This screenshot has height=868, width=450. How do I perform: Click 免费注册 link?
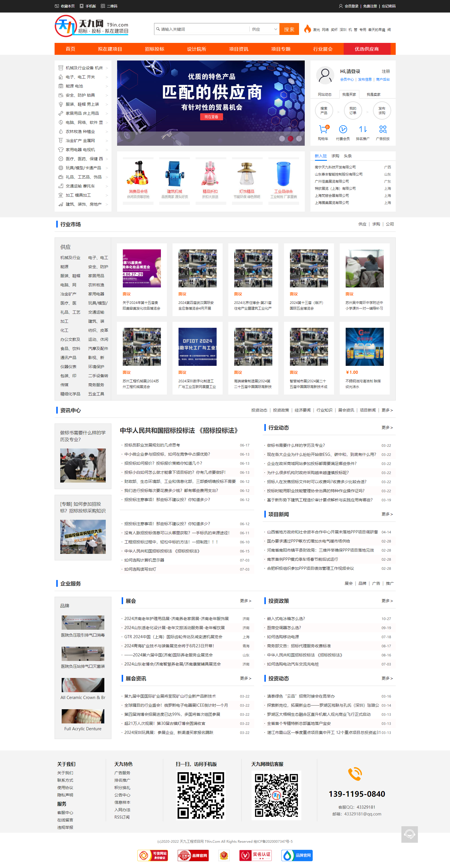pyautogui.click(x=370, y=6)
